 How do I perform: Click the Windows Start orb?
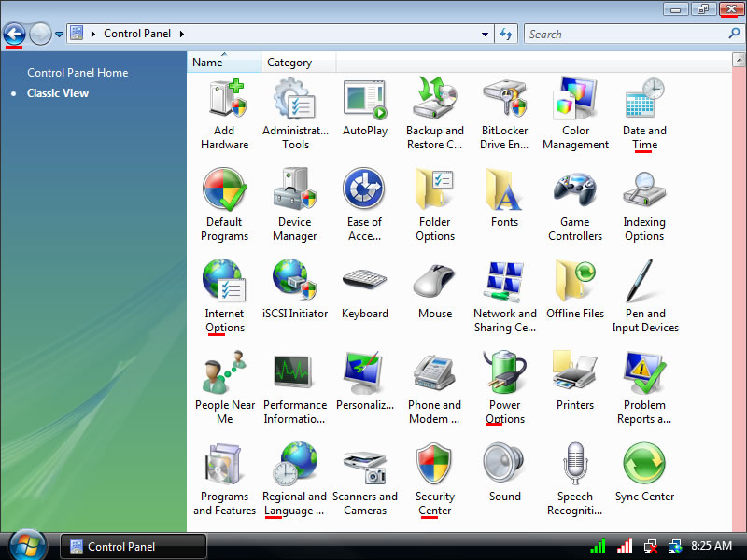[x=28, y=545]
